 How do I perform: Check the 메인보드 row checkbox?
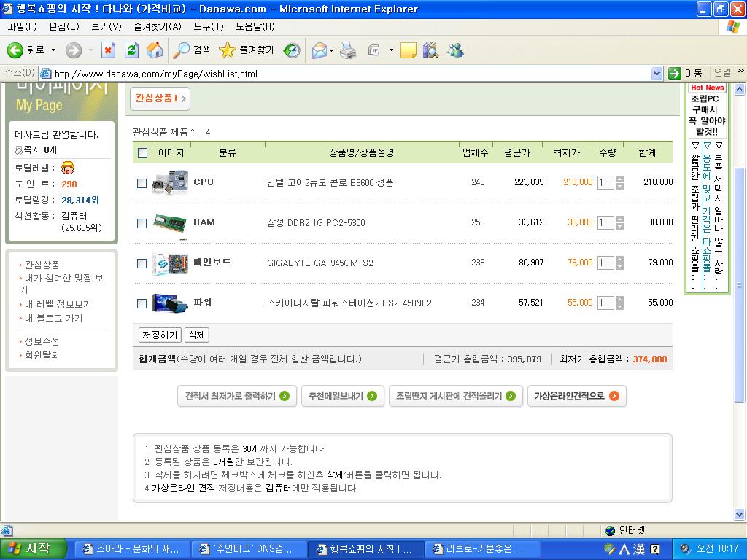click(142, 263)
